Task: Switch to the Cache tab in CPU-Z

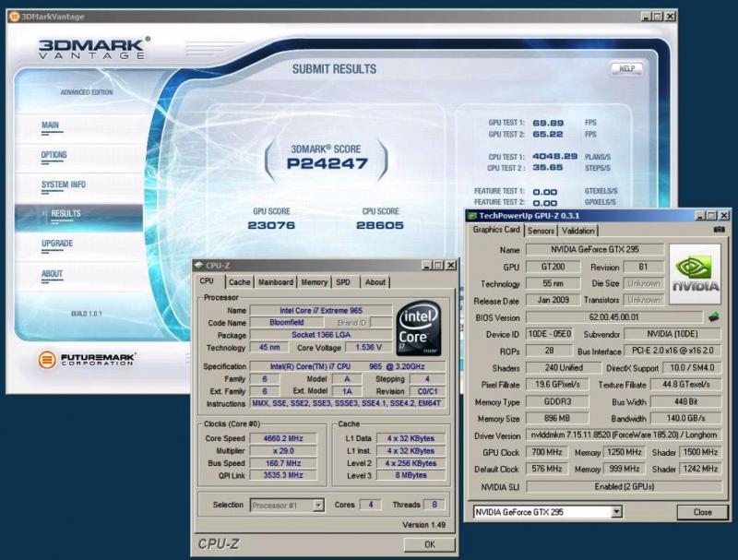Action: 239,282
